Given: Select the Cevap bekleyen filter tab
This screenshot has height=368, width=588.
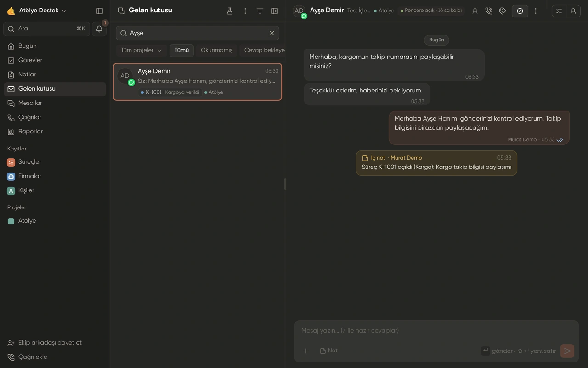Looking at the screenshot, I should coord(262,50).
